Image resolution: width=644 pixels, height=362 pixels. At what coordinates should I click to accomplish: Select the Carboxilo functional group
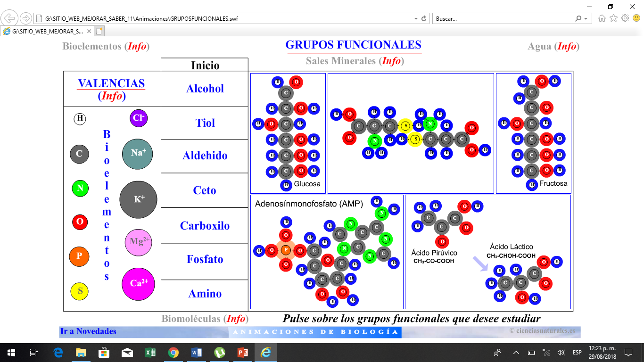pos(205,226)
